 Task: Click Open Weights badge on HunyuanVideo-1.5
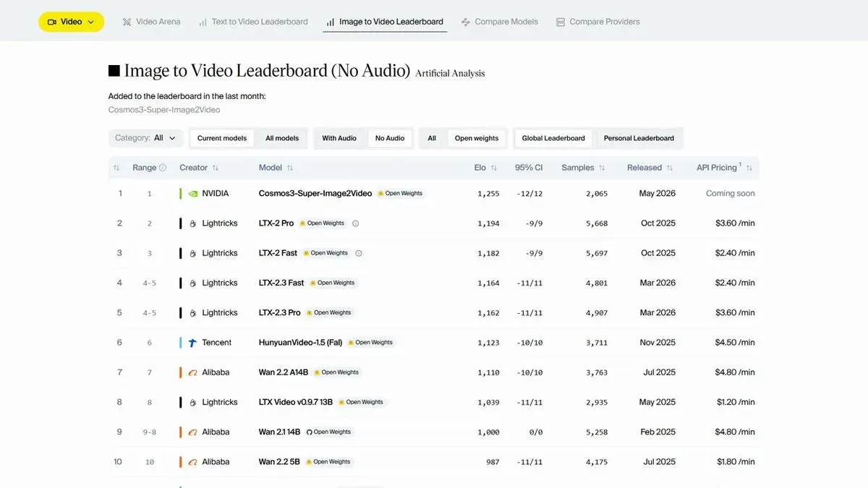point(370,343)
